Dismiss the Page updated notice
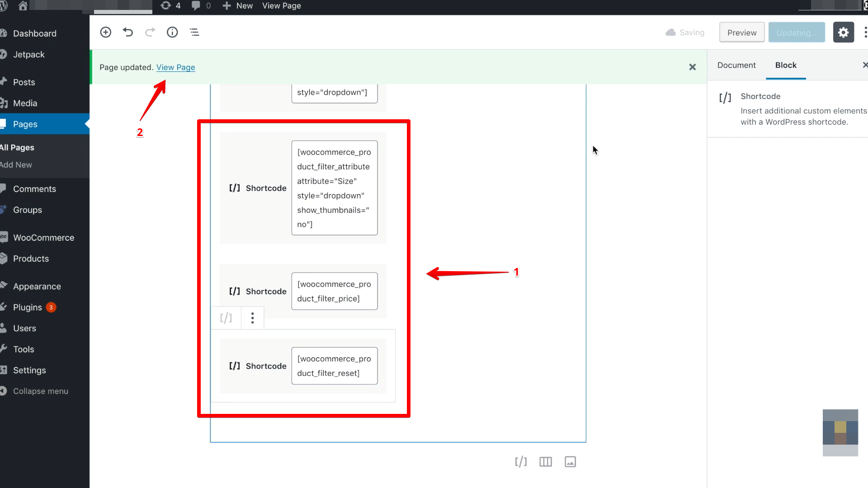868x488 pixels. [692, 67]
